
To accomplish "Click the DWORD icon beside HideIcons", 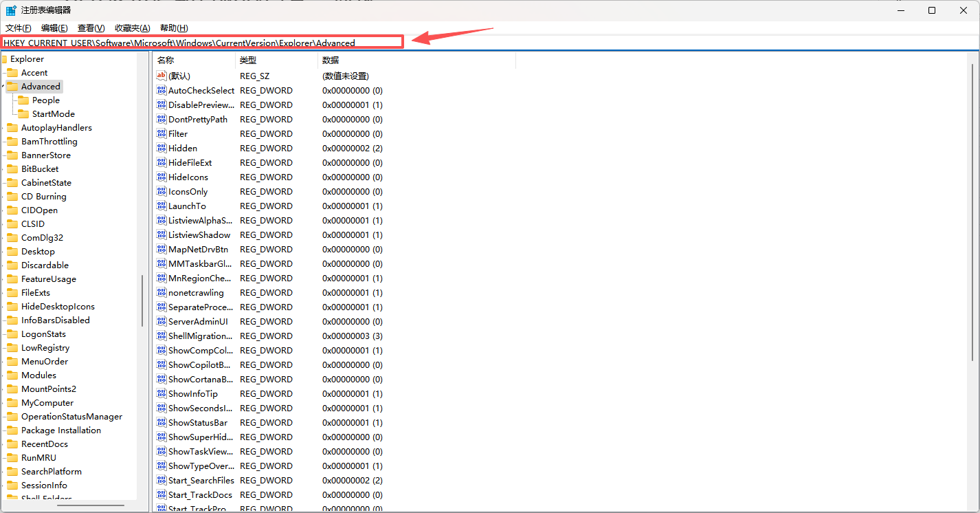I will [162, 177].
